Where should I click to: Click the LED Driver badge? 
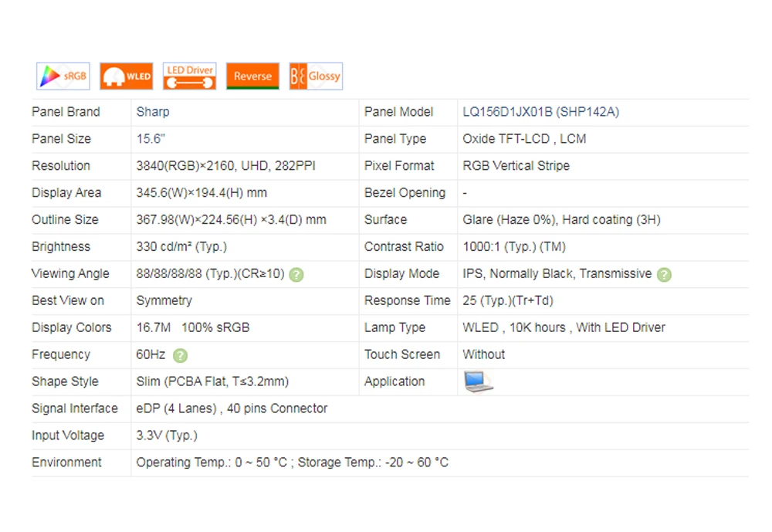pos(190,76)
